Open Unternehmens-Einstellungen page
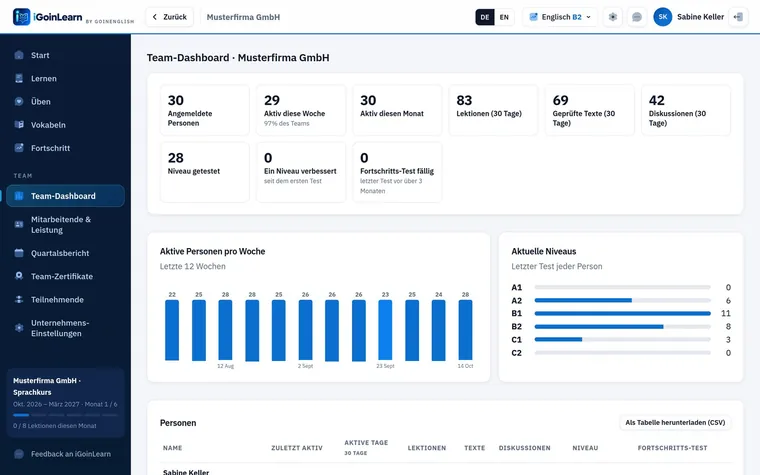This screenshot has height=475, width=760. (x=65, y=328)
